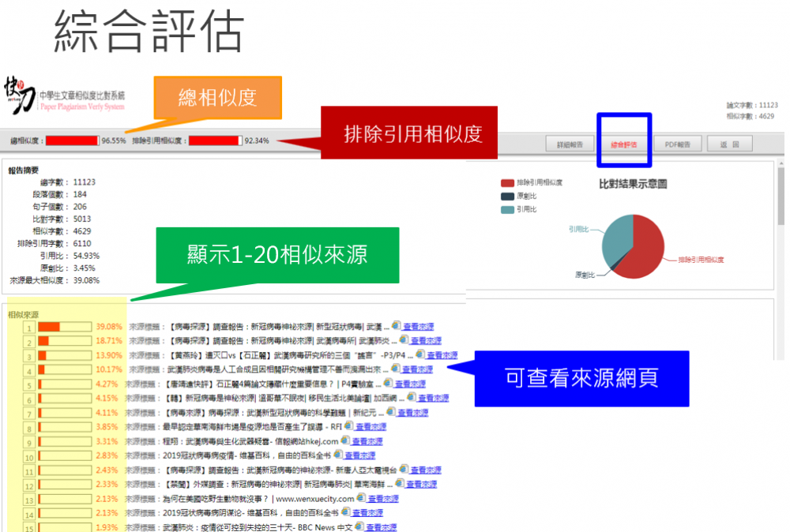Toggle 引用比 legend entry in chart
Image resolution: width=790 pixels, height=532 pixels.
520,209
